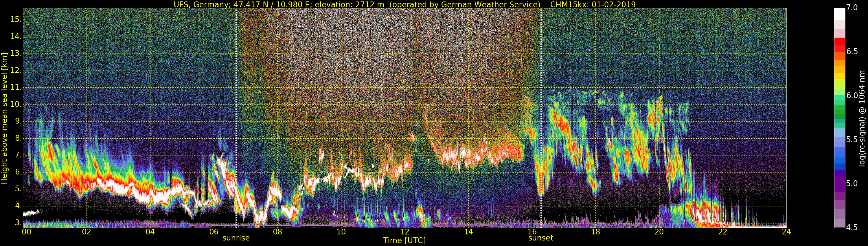Click the '12' time axis tick label
The width and height of the screenshot is (868, 246).
pyautogui.click(x=405, y=232)
